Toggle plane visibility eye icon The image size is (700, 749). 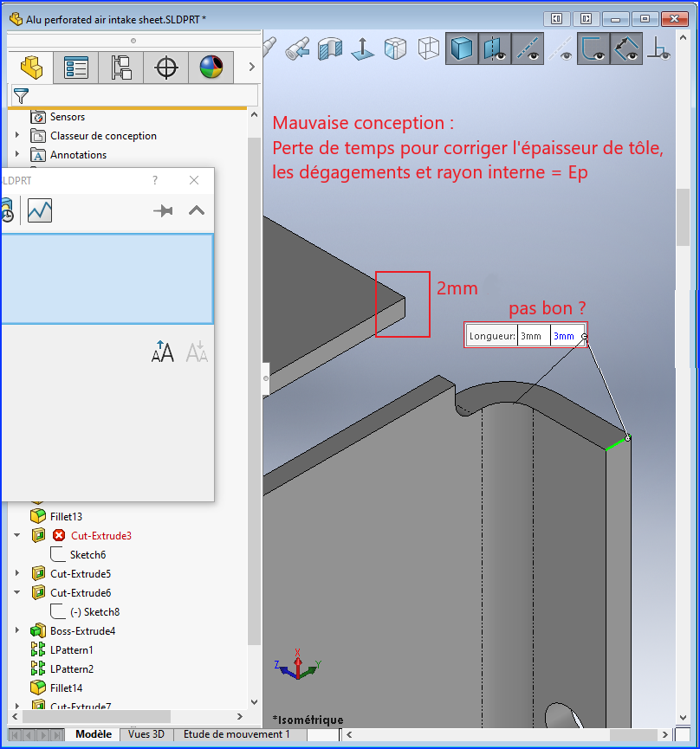pyautogui.click(x=495, y=48)
